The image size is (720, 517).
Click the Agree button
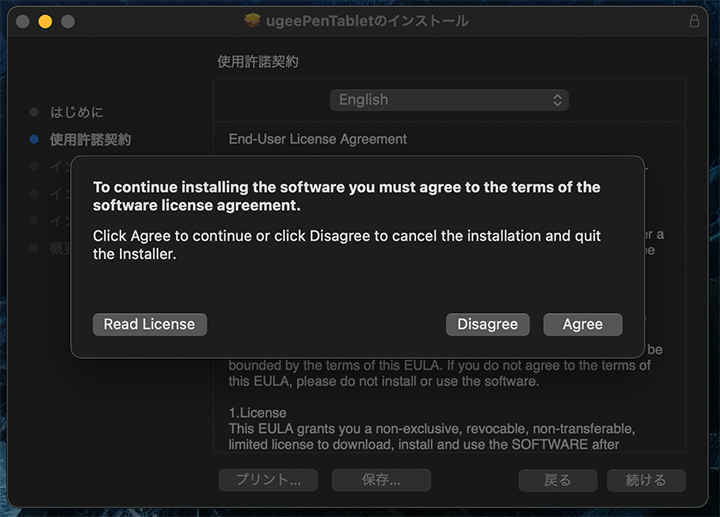(582, 324)
